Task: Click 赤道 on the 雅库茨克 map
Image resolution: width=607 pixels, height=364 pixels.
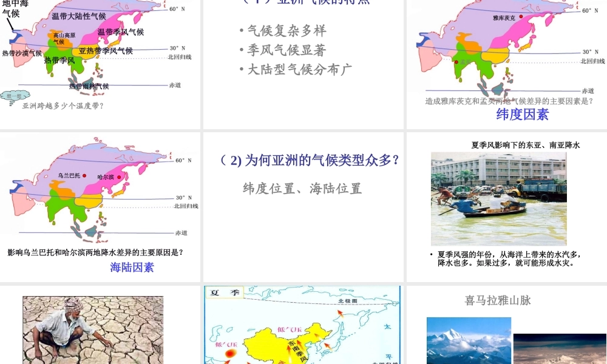Action: click(588, 91)
